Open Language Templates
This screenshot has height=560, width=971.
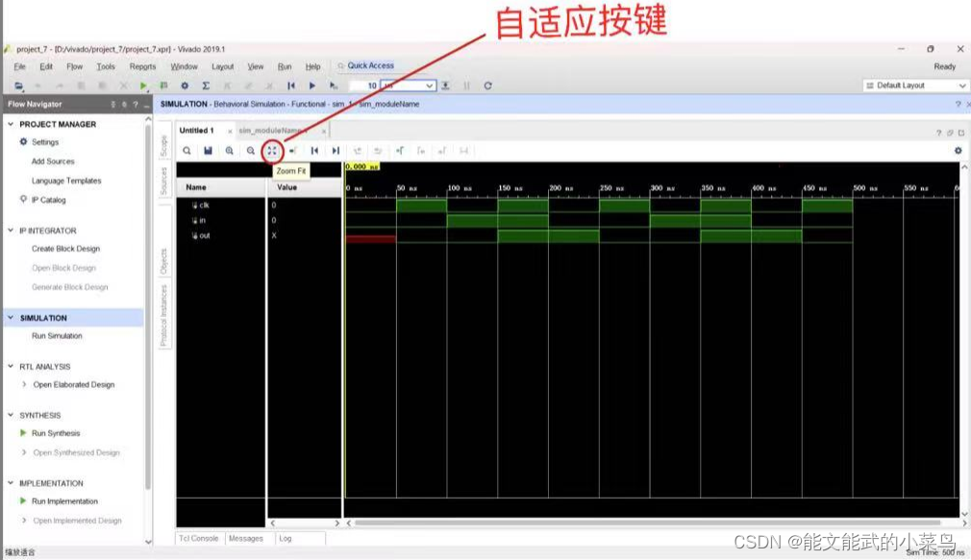66,181
